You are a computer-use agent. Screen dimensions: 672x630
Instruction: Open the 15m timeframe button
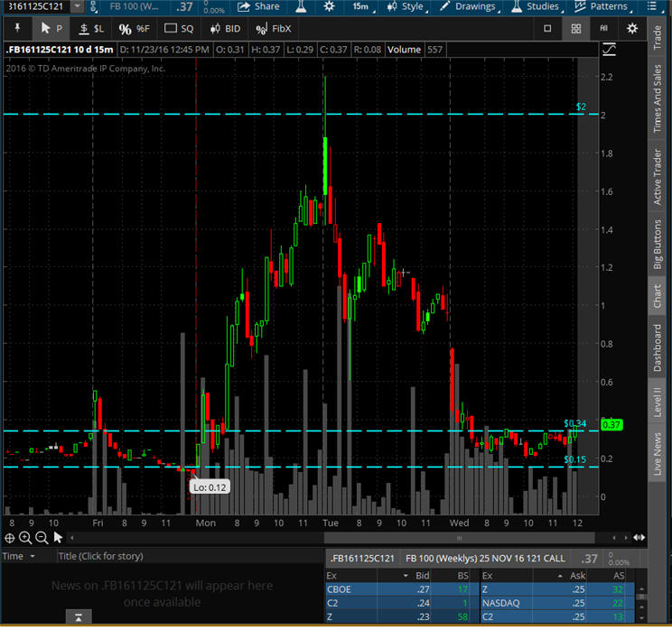[x=359, y=6]
